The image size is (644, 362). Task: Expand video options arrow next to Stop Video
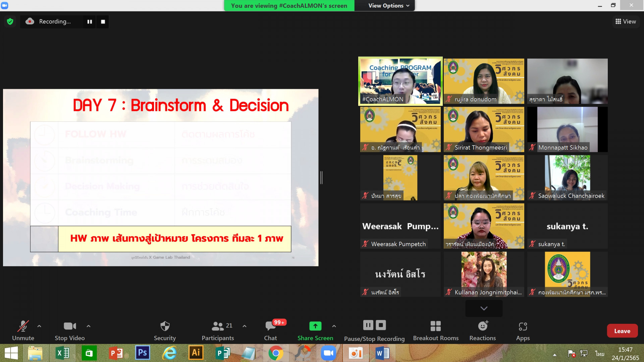(x=89, y=326)
